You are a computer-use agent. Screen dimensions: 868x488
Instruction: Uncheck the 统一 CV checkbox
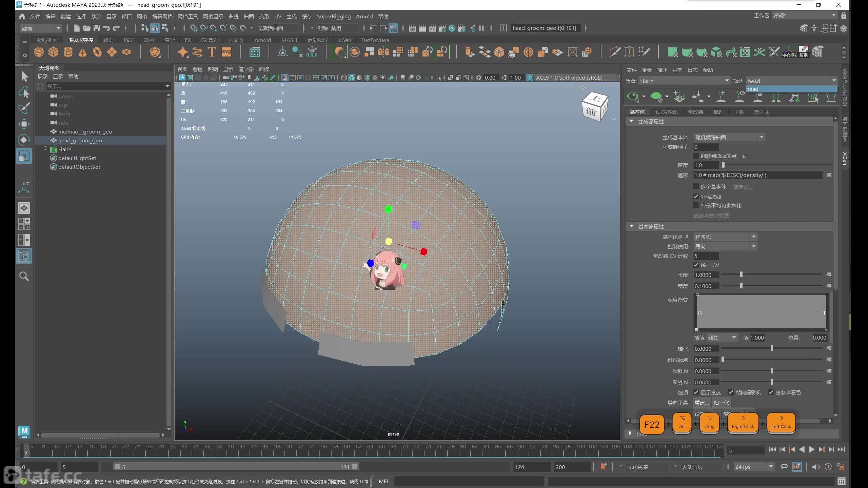tap(696, 265)
